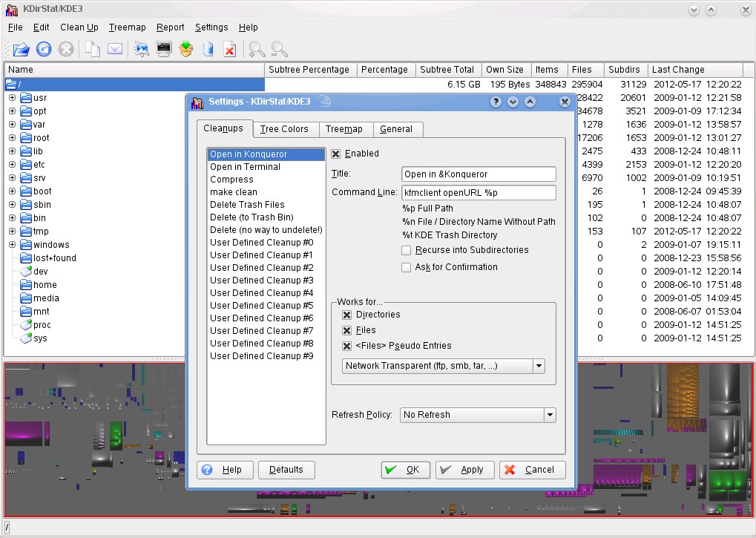This screenshot has height=538, width=756.
Task: Open the Network Transparent combo box
Action: point(444,366)
